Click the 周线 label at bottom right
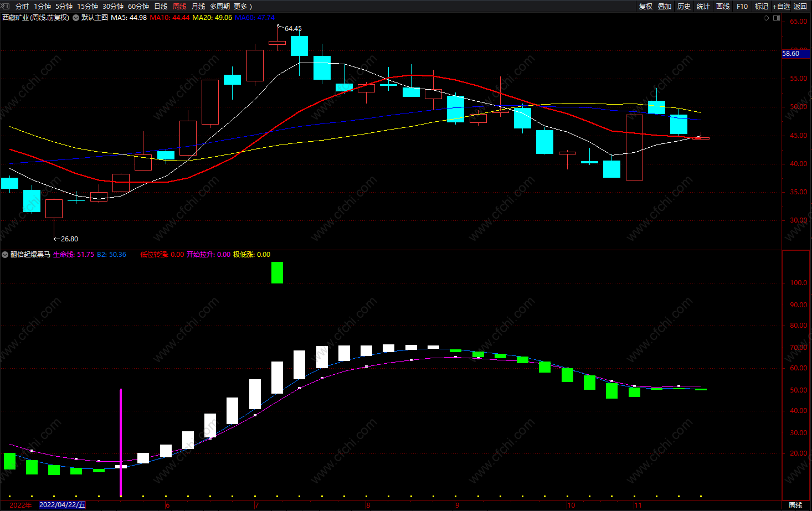 coord(795,505)
